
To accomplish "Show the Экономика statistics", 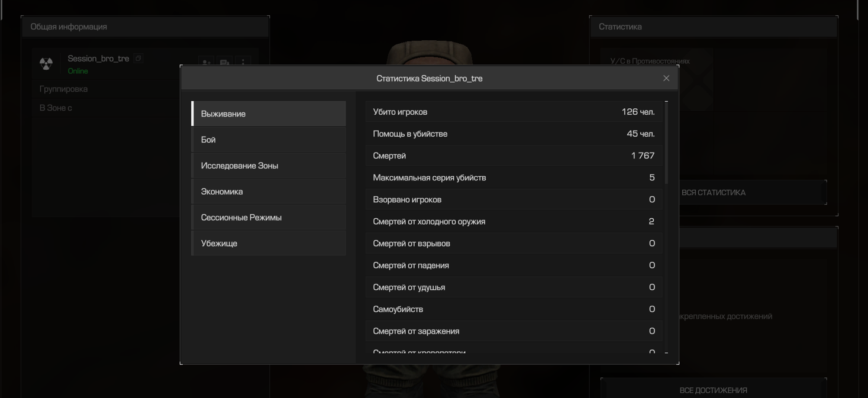I will click(x=269, y=192).
